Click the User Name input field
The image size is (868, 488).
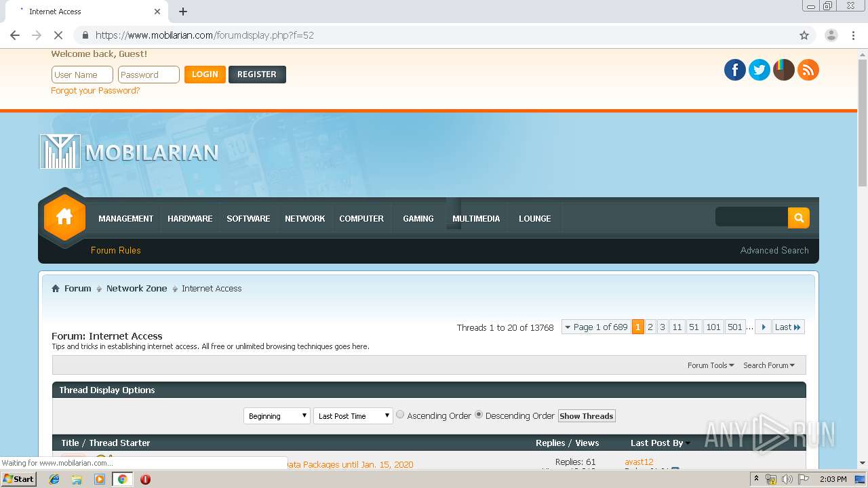(82, 75)
